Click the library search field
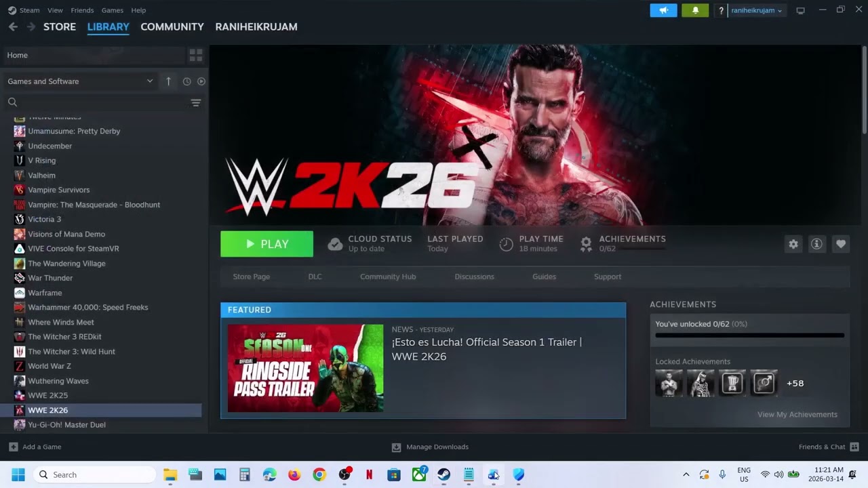This screenshot has height=488, width=868. pos(102,102)
